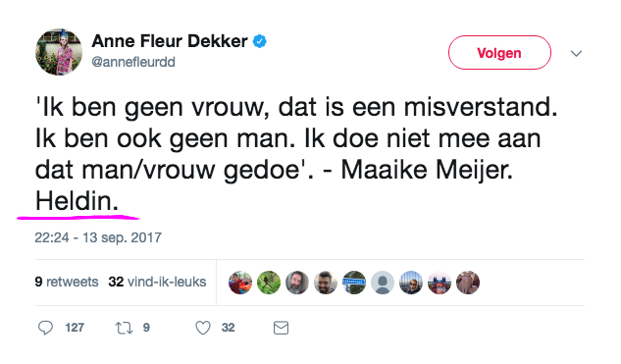This screenshot has height=364, width=621.
Task: Open the 9 retweets list
Action: [x=67, y=282]
